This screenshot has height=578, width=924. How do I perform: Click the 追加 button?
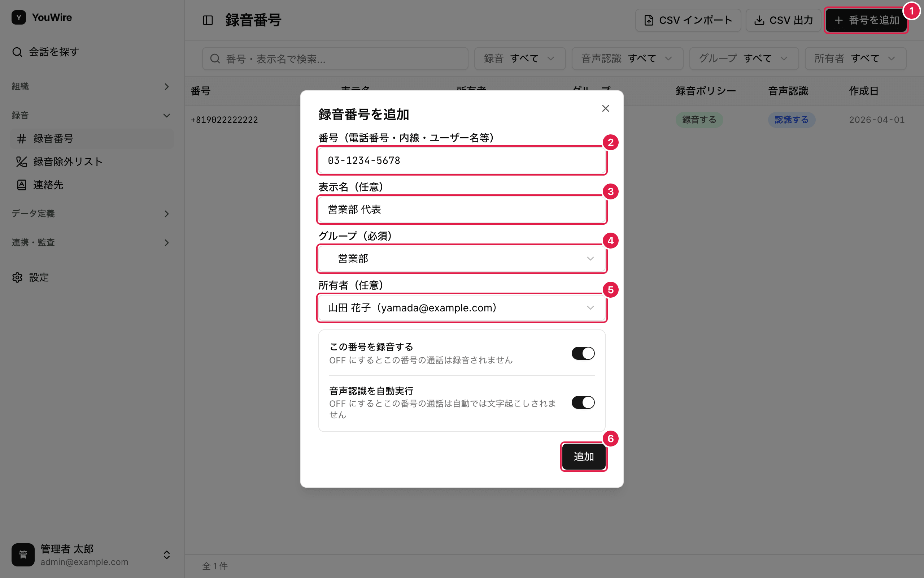pyautogui.click(x=584, y=456)
